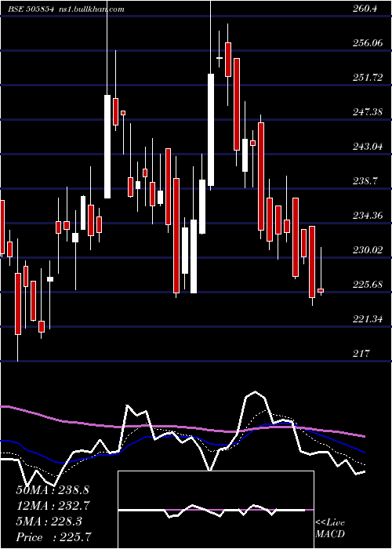392x549 pixels.
Task: Click the 12MA : 232.7 readout
Action: pyautogui.click(x=53, y=506)
